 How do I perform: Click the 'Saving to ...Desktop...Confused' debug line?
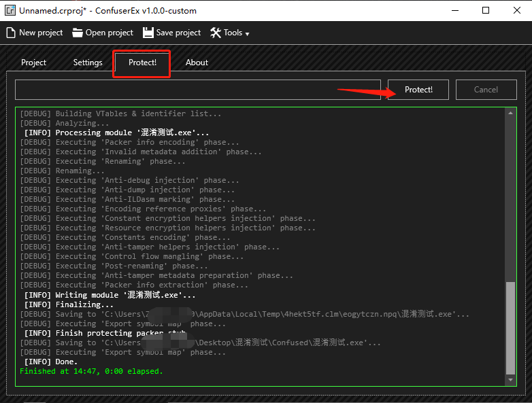200,343
